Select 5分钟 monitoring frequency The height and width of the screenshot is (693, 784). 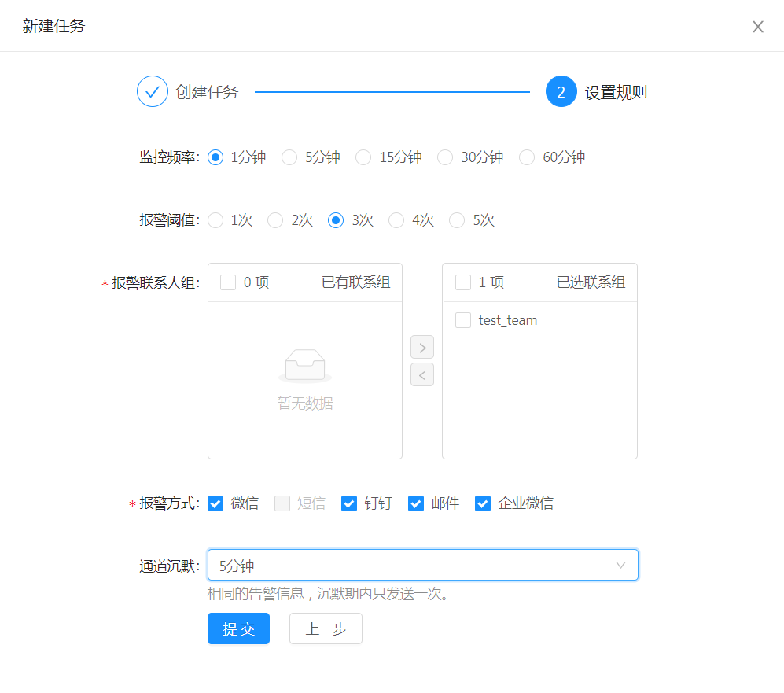(289, 157)
